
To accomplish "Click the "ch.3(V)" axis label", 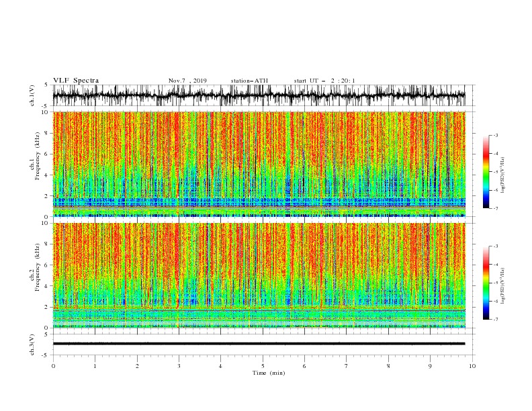I will click(32, 345).
